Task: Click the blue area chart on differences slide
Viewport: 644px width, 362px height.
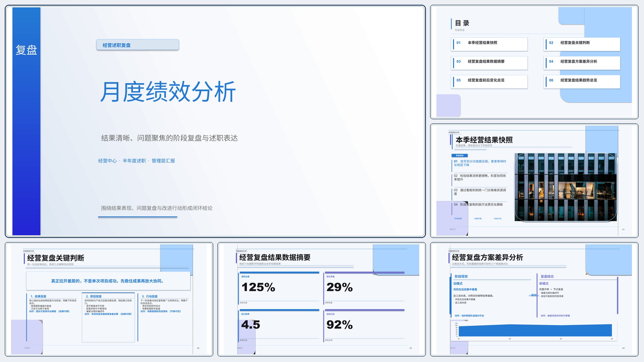Action: (x=535, y=330)
